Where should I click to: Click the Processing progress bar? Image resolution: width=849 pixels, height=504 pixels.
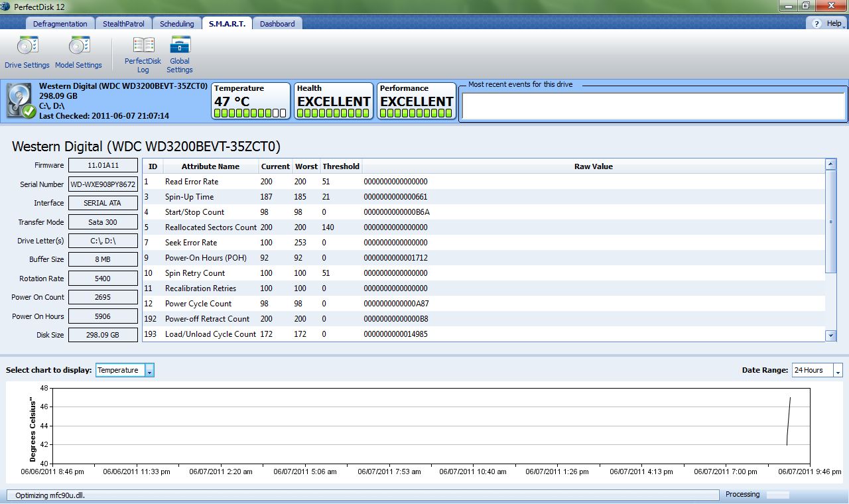tap(778, 495)
